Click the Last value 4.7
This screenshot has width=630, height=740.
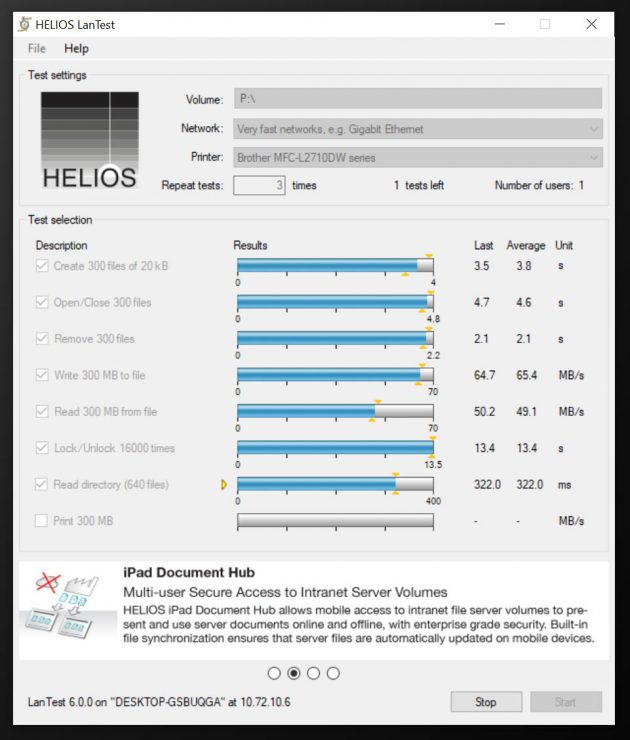[x=482, y=302]
